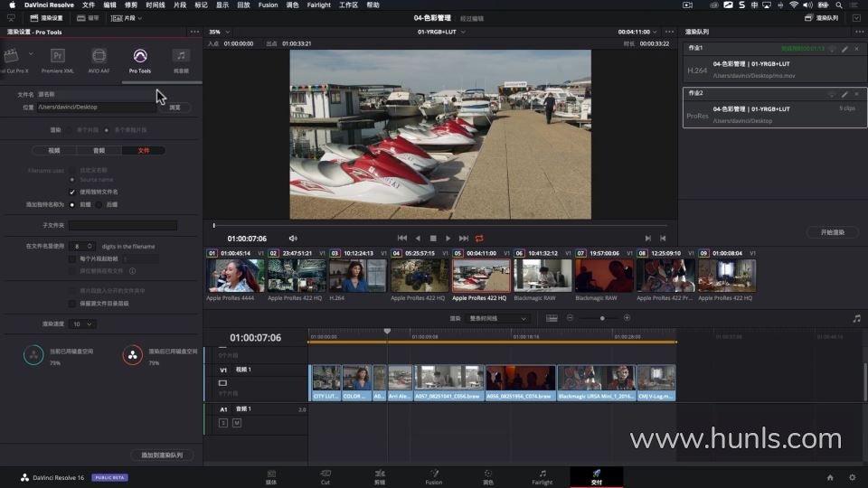Select the AVID AAF preset icon

click(x=99, y=56)
